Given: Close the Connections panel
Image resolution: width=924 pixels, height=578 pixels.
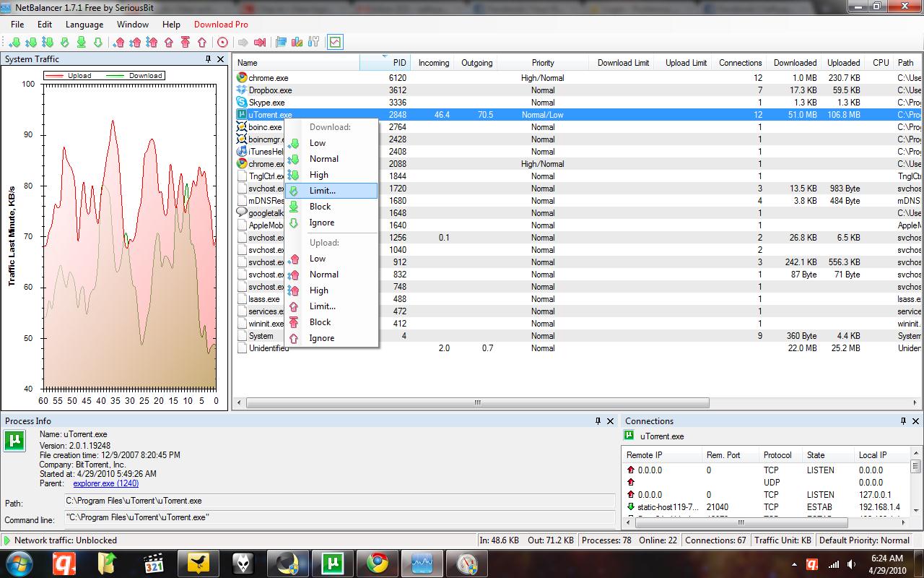Looking at the screenshot, I should coord(916,421).
